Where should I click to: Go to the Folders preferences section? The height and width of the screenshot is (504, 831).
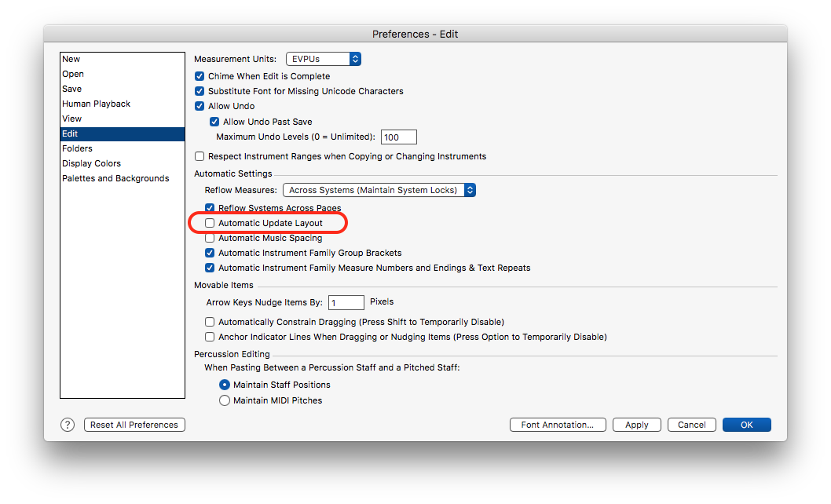tap(78, 148)
